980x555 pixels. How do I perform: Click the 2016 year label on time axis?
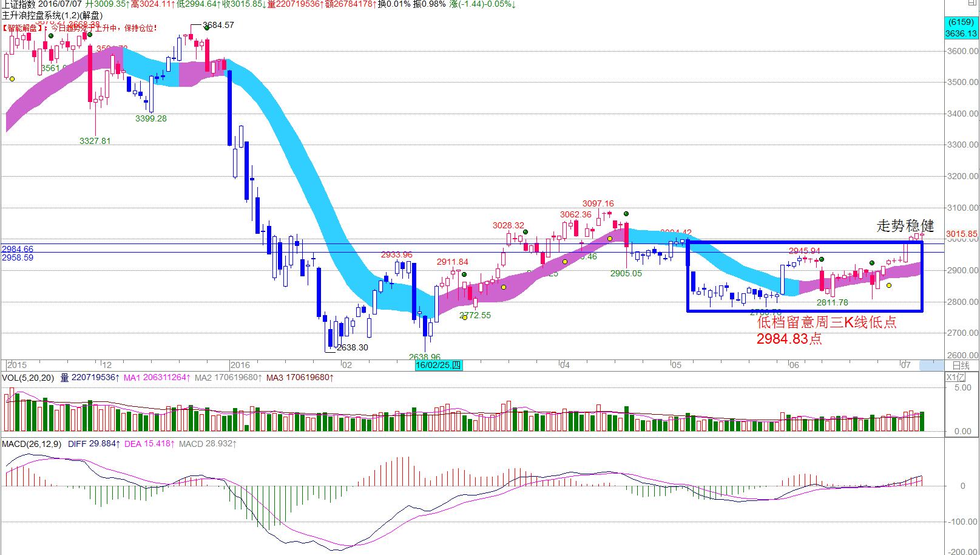240,365
